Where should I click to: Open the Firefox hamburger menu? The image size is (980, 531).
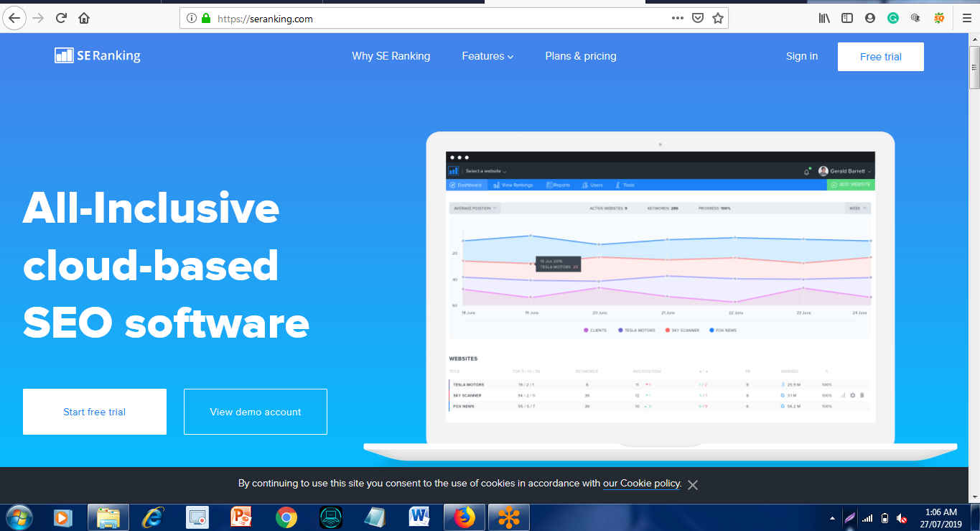click(x=966, y=19)
